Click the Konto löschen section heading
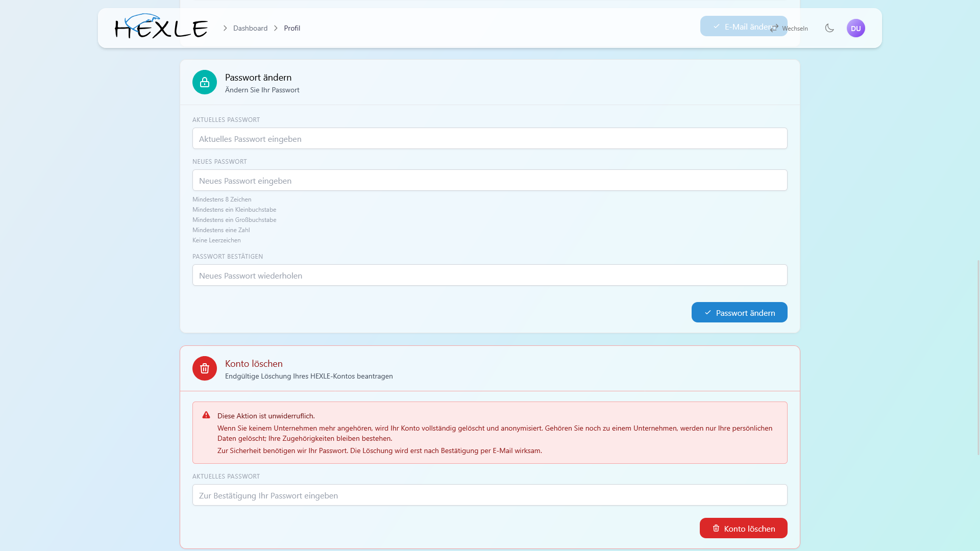This screenshot has height=551, width=980. [254, 363]
